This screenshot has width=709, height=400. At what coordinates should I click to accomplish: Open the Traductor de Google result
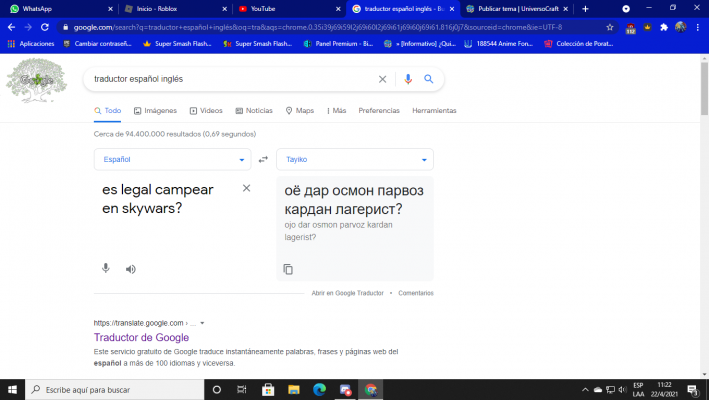click(141, 338)
